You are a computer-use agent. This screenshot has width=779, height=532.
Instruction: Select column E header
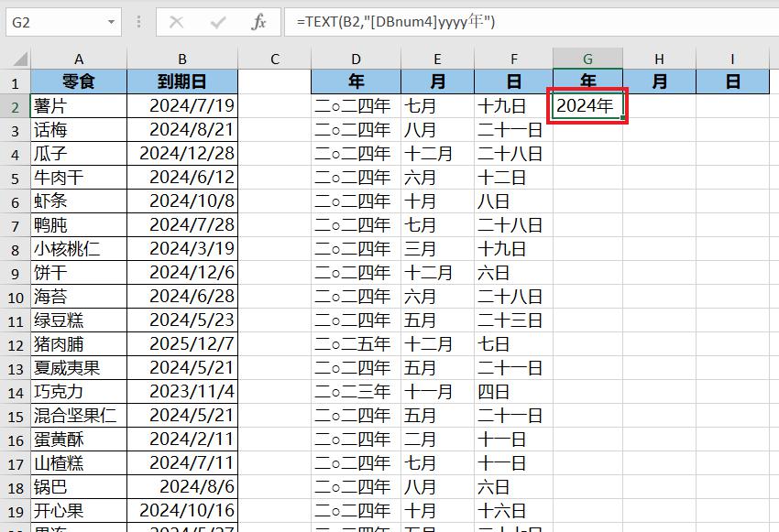[x=437, y=59]
